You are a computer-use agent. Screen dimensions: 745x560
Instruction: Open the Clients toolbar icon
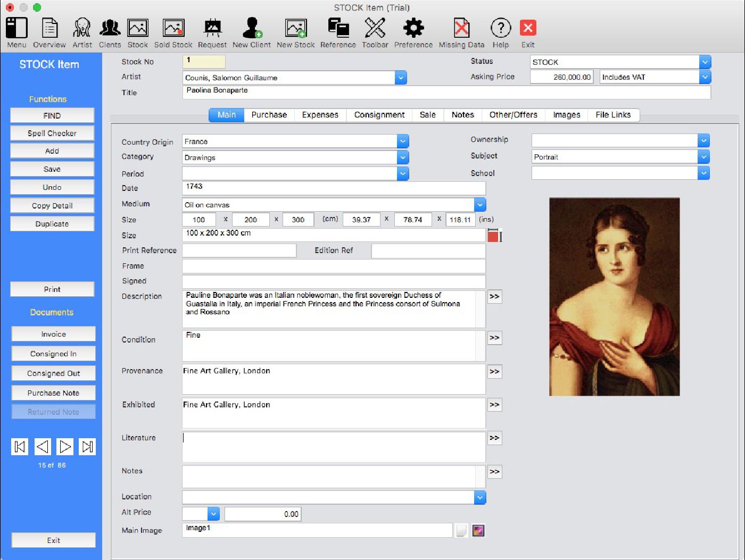click(x=110, y=33)
